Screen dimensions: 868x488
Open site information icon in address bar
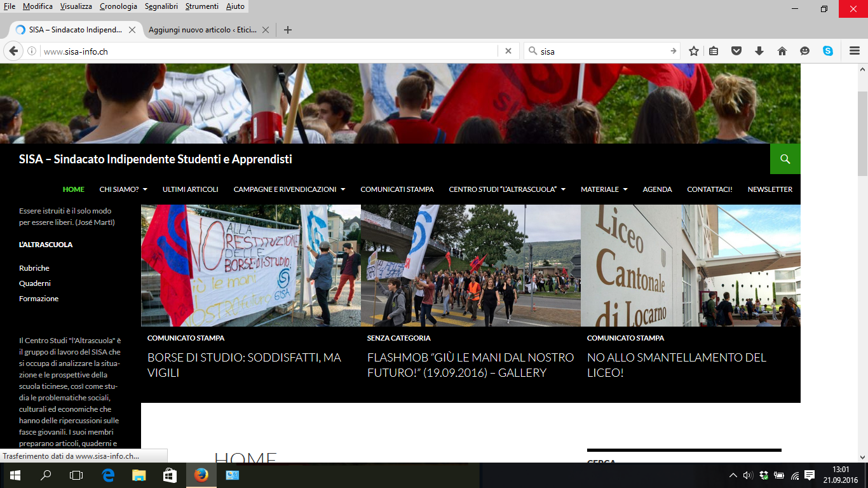click(31, 51)
